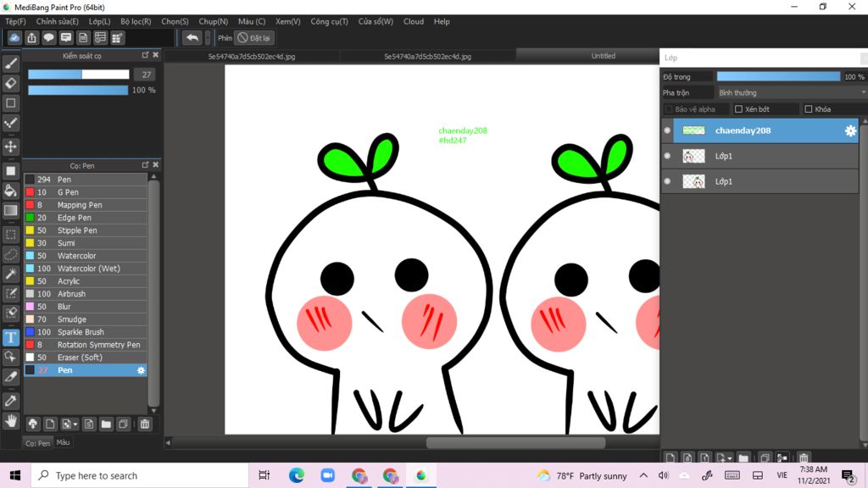Click the Đặt lại reset button
868x488 pixels.
[x=254, y=37]
